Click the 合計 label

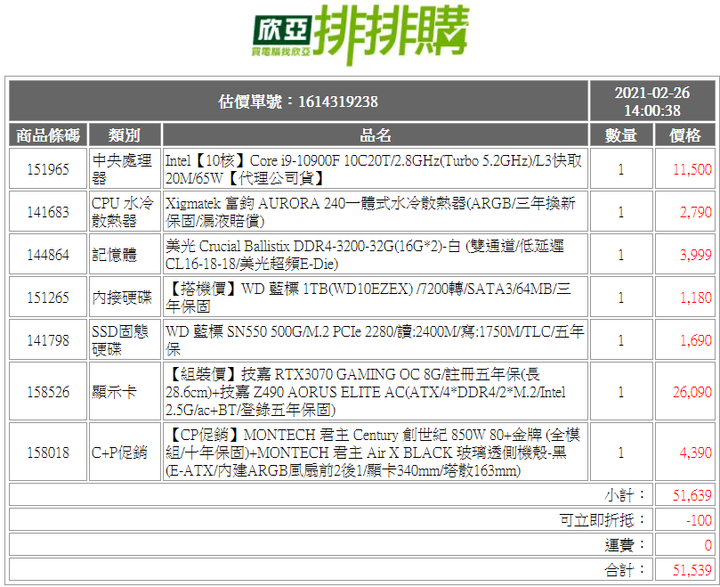click(x=624, y=570)
